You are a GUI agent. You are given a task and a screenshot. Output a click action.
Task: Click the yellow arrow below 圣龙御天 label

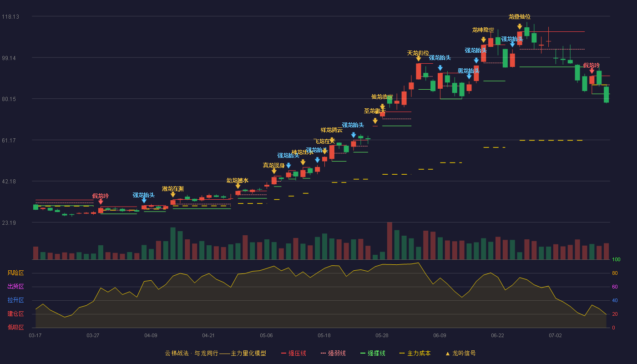(375, 121)
